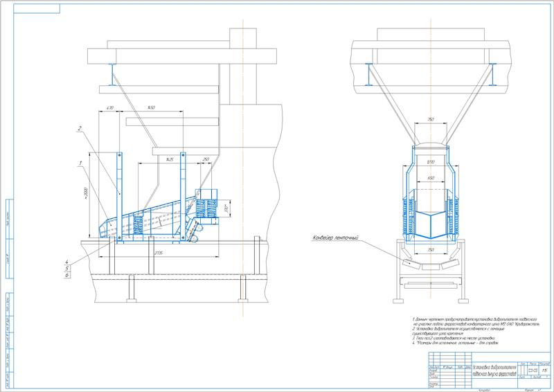Click the position callout number 1

(80, 163)
